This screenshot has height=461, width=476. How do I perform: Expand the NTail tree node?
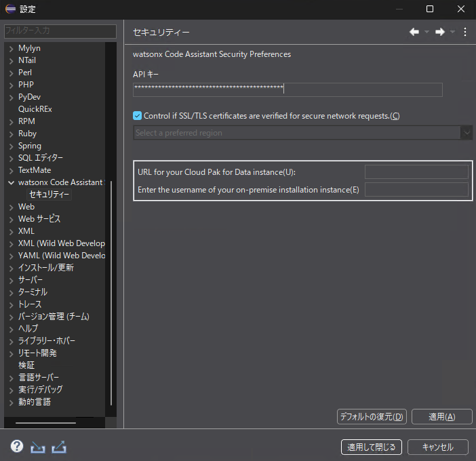click(x=12, y=61)
